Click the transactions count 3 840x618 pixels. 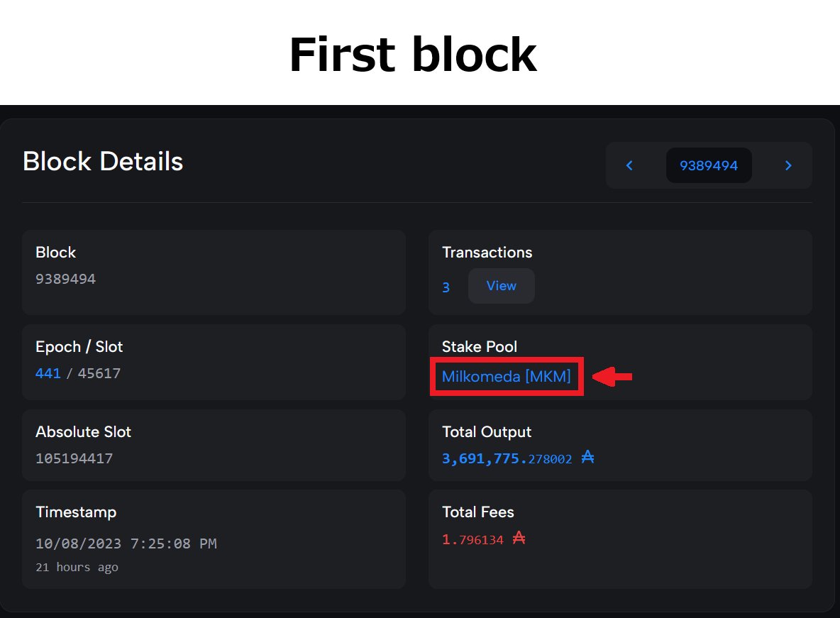[446, 287]
